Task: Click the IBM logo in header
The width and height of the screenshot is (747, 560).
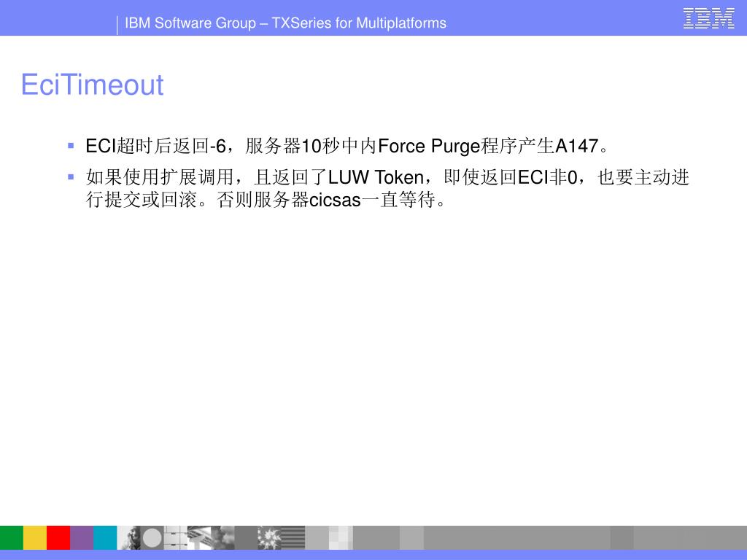Action: 708,18
